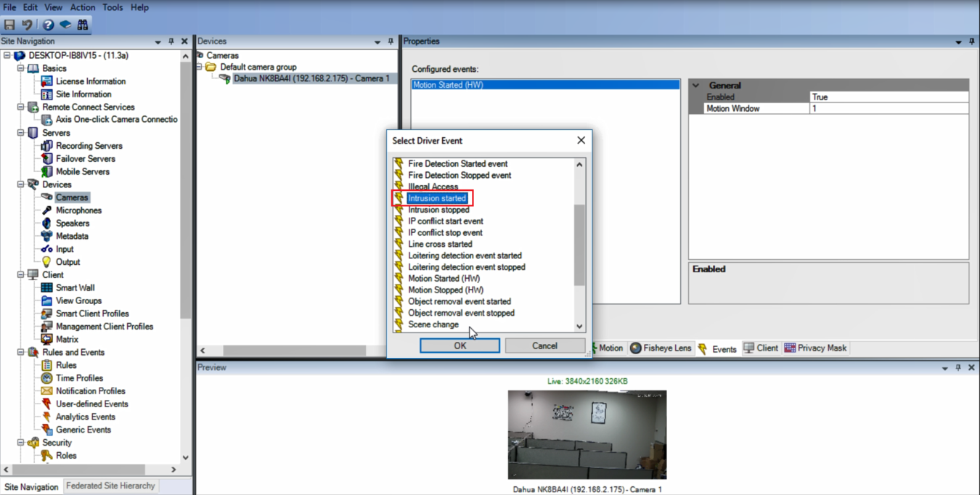Select License Information icon in tree
The image size is (980, 495).
point(46,81)
